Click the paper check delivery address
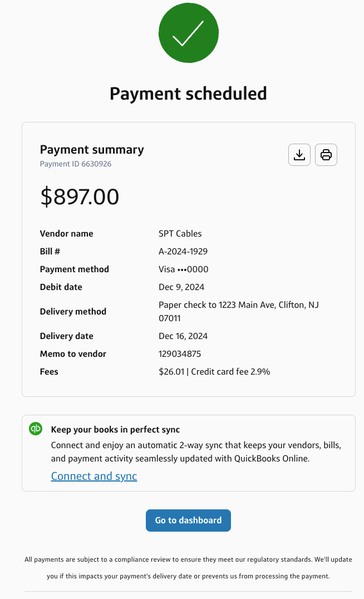 coord(238,311)
